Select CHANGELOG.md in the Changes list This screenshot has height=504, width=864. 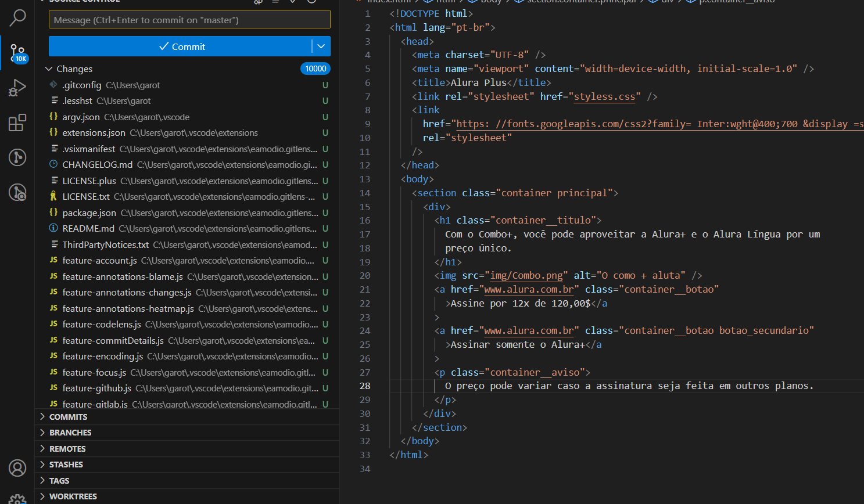click(187, 164)
